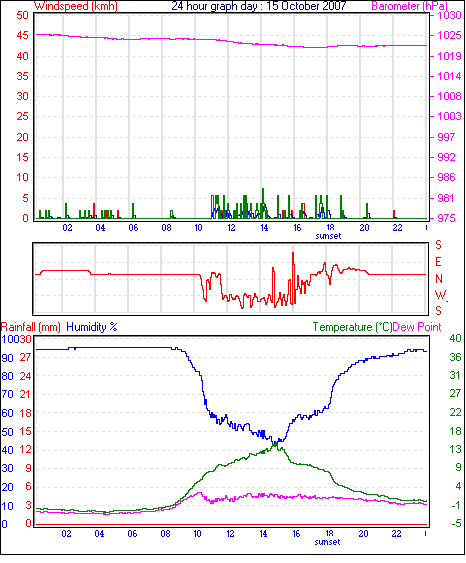Click the 12 hour tick on the wind graph
Image resolution: width=466 pixels, height=563 pixels.
231,228
